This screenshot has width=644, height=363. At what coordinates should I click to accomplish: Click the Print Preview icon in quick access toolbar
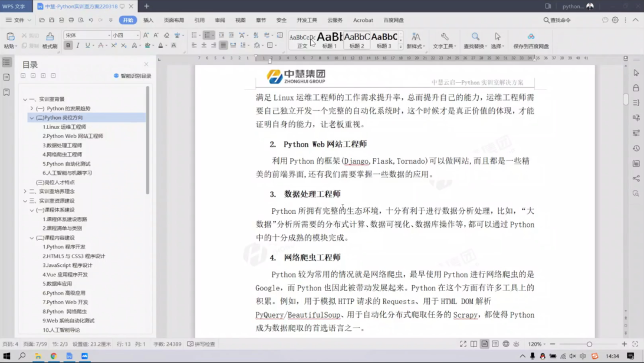click(81, 19)
